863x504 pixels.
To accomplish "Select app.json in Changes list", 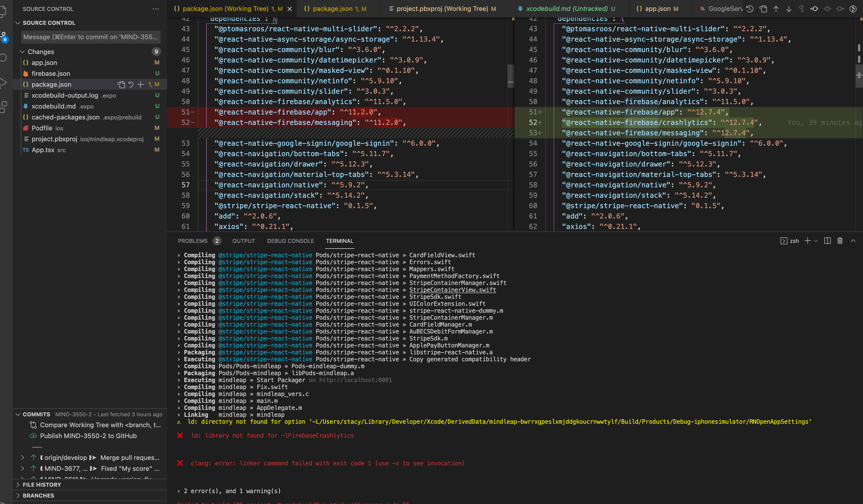I will pyautogui.click(x=90, y=63).
